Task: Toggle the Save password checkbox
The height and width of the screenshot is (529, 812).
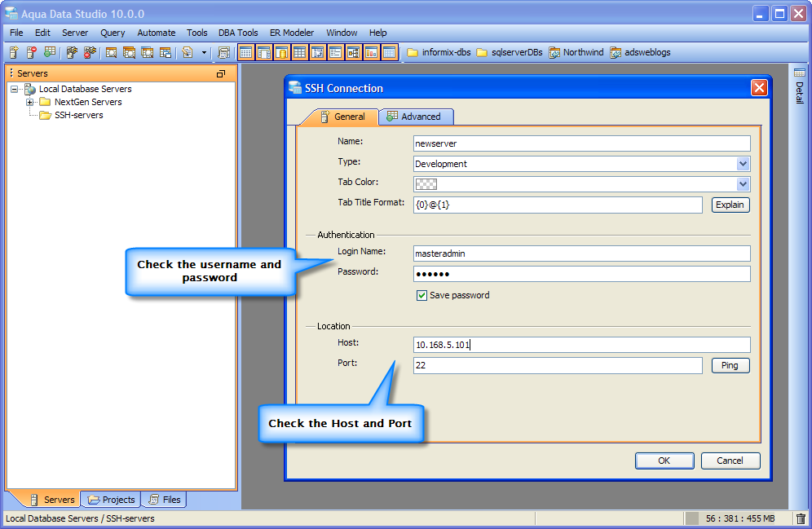Action: [x=421, y=295]
